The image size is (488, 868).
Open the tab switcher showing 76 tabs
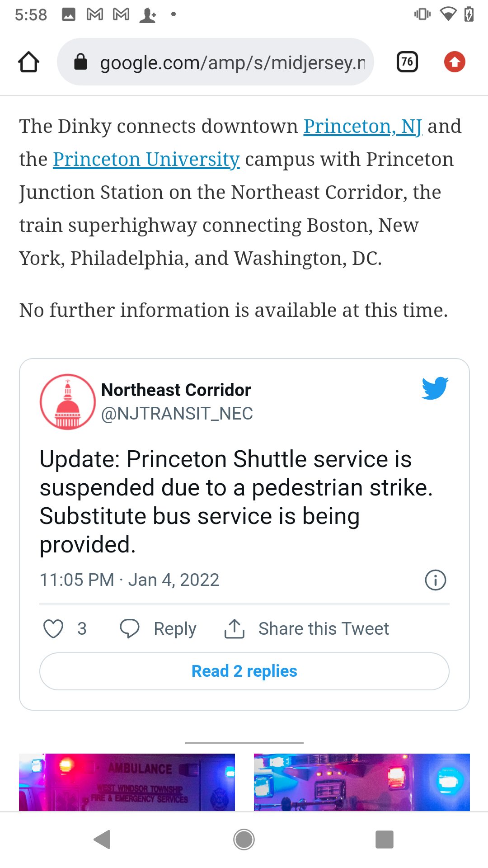point(407,62)
